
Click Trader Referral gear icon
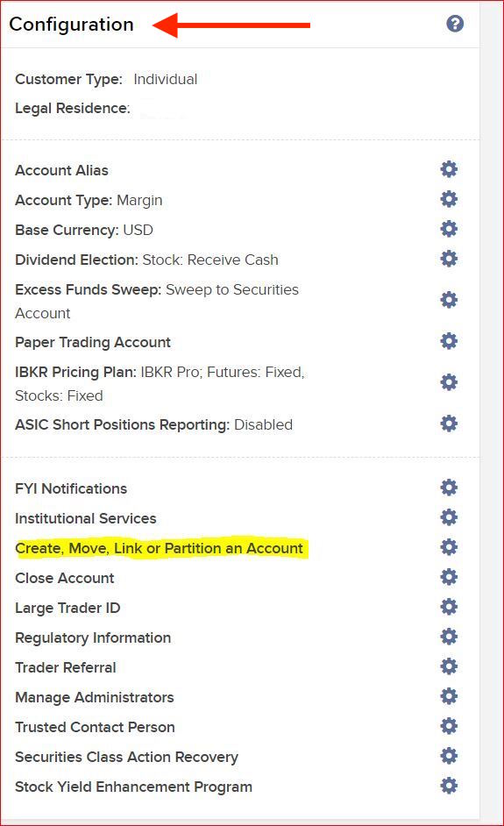pos(449,666)
